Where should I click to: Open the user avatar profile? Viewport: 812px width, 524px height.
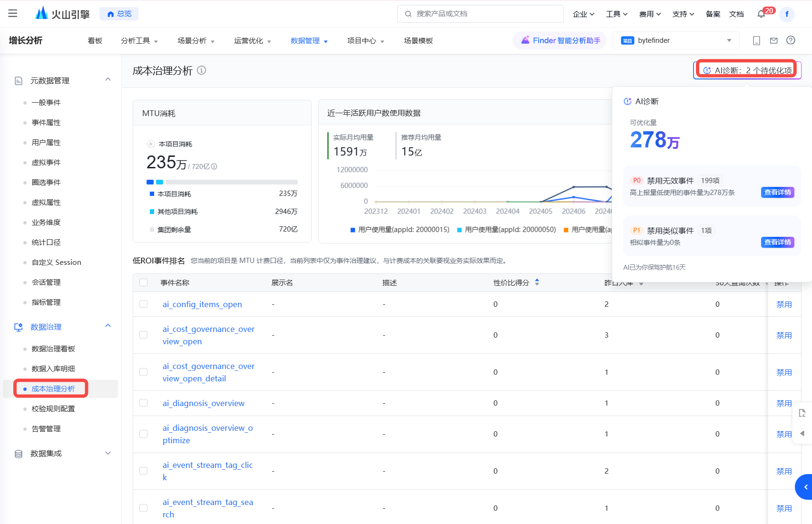[787, 14]
